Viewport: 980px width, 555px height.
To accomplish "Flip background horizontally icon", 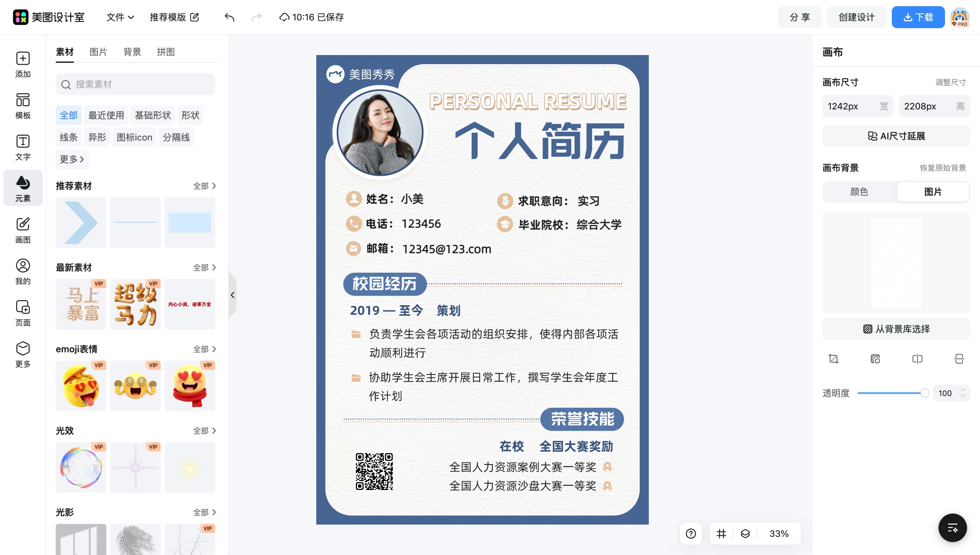I will click(x=917, y=359).
